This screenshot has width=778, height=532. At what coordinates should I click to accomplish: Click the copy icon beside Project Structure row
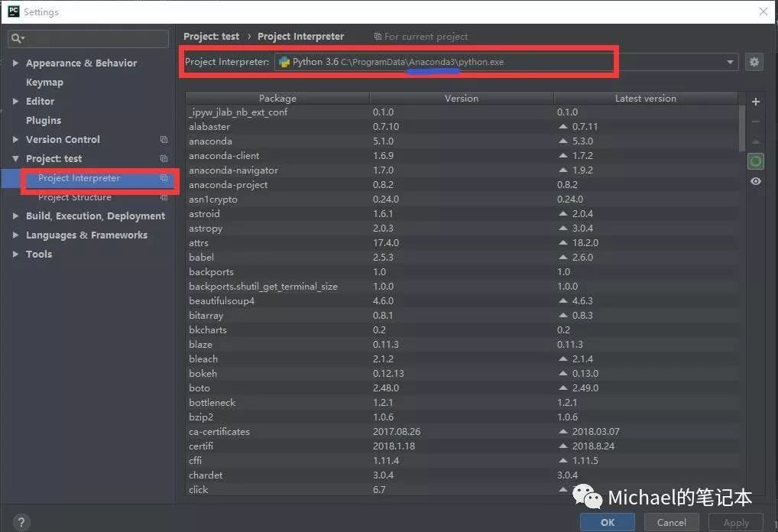(x=164, y=197)
